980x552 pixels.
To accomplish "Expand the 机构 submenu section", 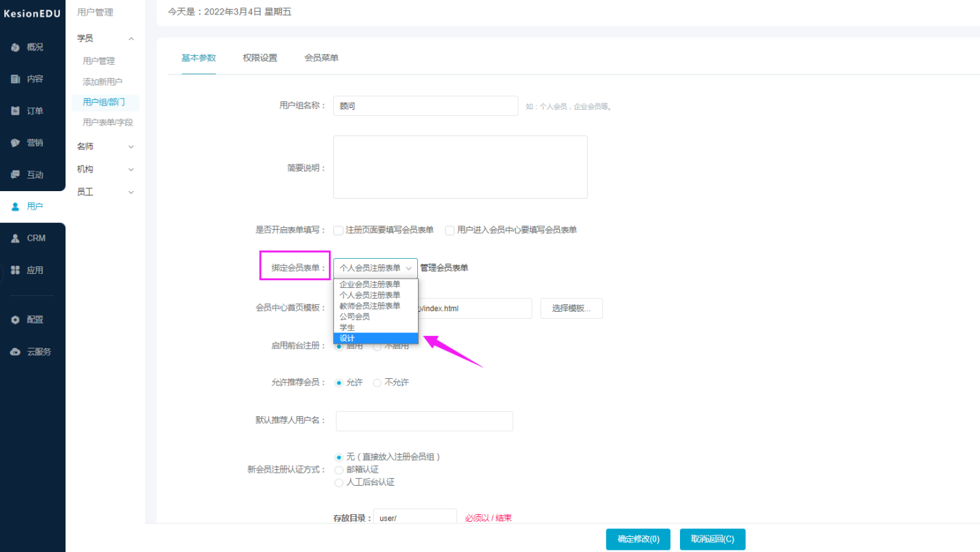I will pos(131,169).
